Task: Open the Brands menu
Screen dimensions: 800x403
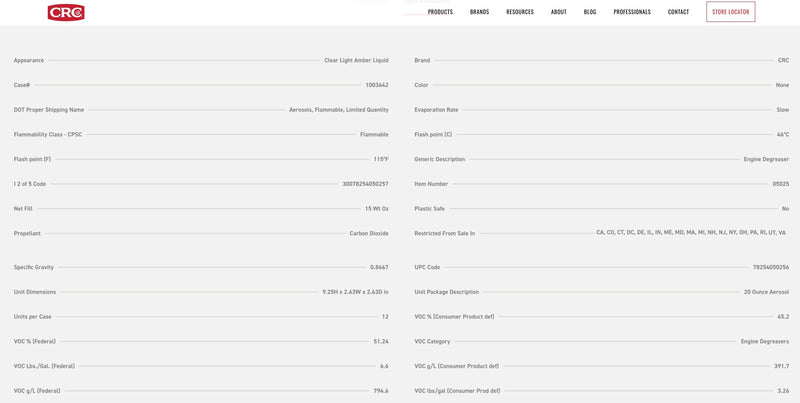Action: 480,12
